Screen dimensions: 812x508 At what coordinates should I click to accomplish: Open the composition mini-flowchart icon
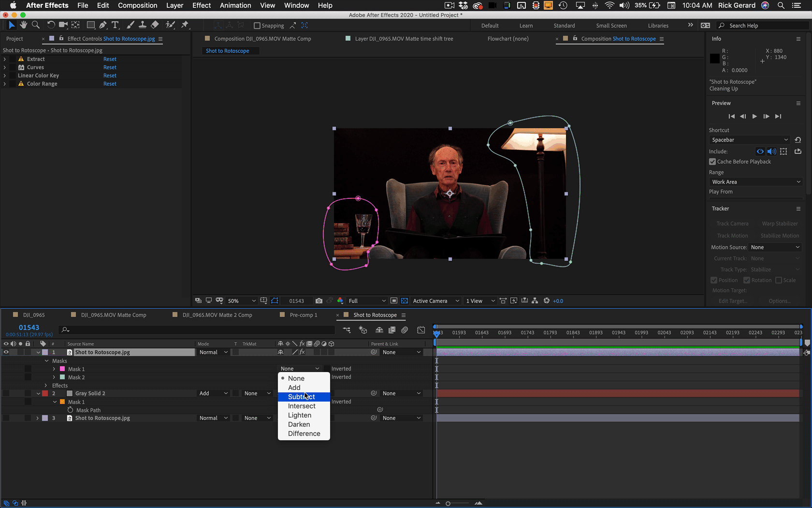(347, 330)
